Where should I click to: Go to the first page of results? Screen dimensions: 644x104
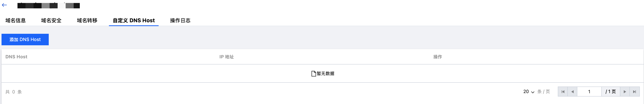563,92
